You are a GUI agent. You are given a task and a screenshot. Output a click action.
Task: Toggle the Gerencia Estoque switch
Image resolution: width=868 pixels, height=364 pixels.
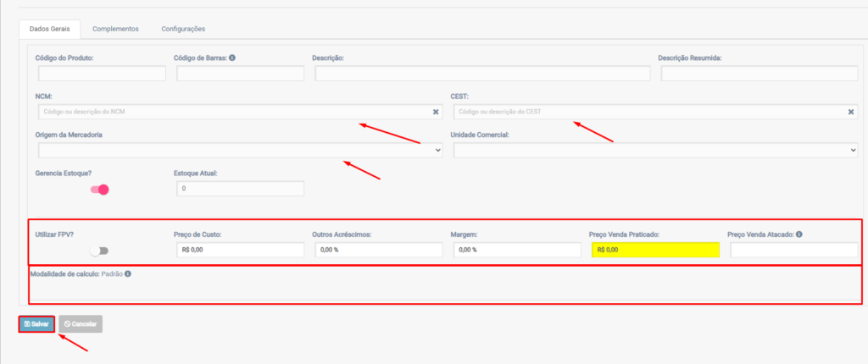coord(100,190)
